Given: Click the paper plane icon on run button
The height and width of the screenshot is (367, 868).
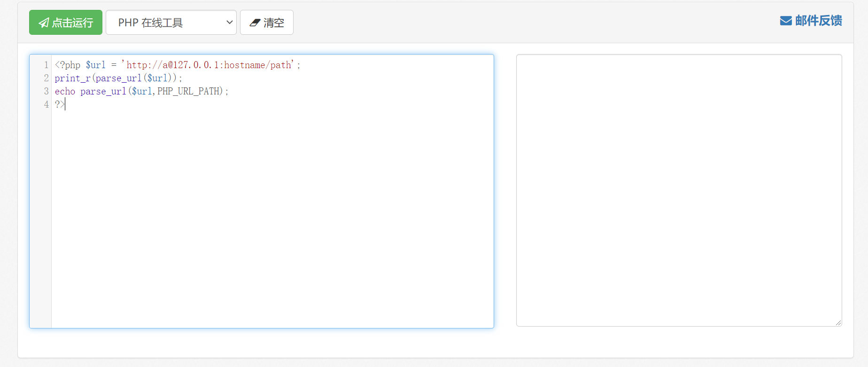Looking at the screenshot, I should [44, 23].
